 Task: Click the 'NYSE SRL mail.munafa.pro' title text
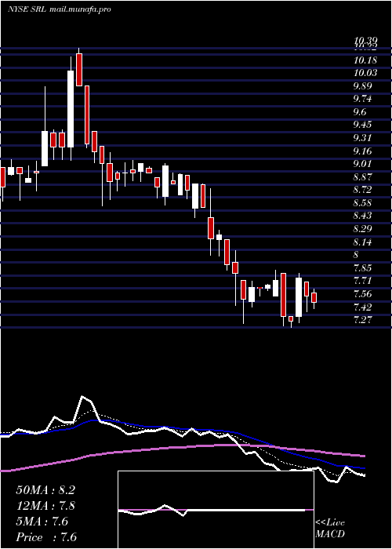point(60,9)
